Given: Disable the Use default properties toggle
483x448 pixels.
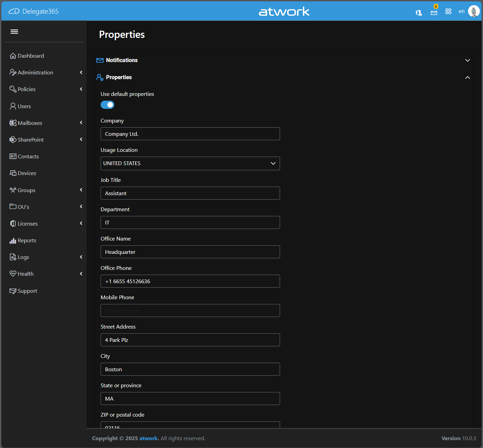Looking at the screenshot, I should [107, 105].
